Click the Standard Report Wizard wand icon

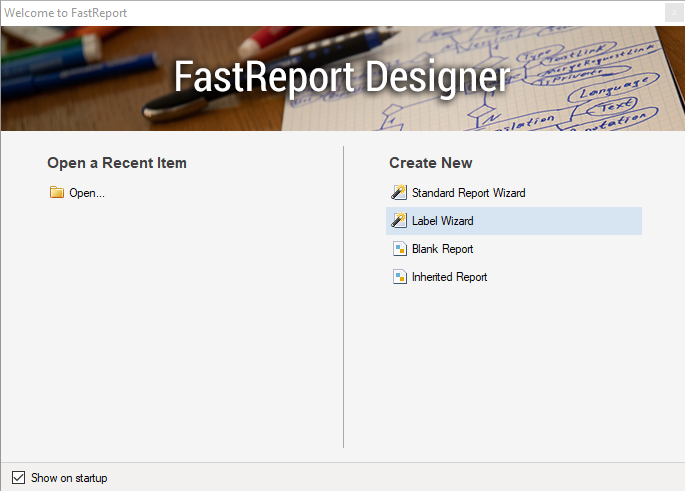pos(399,192)
